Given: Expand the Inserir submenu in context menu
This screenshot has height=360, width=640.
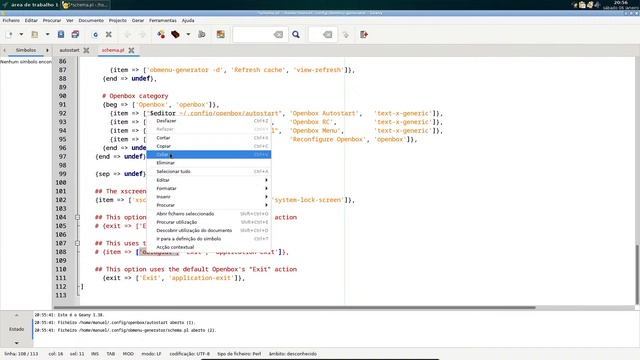Looking at the screenshot, I should pyautogui.click(x=209, y=197).
